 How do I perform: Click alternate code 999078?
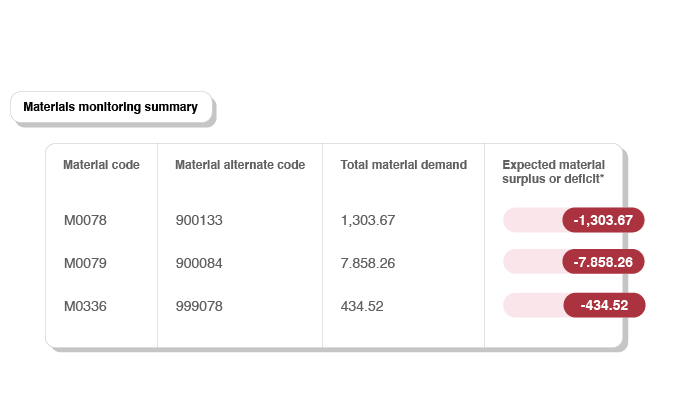click(x=199, y=306)
